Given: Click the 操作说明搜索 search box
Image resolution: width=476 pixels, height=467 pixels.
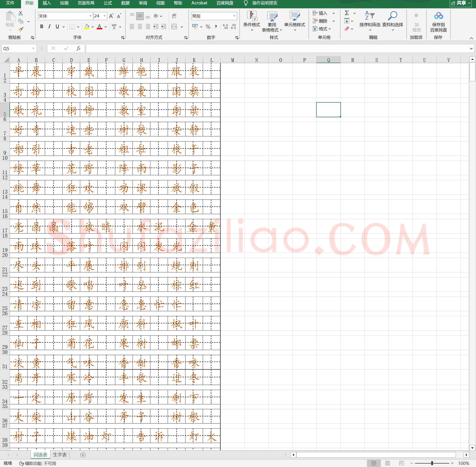Looking at the screenshot, I should click(265, 3).
